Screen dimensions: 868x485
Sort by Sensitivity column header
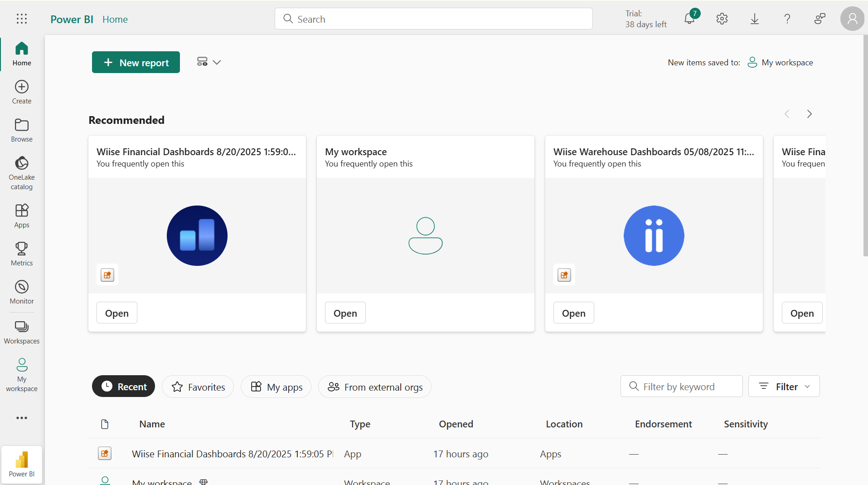pyautogui.click(x=746, y=424)
